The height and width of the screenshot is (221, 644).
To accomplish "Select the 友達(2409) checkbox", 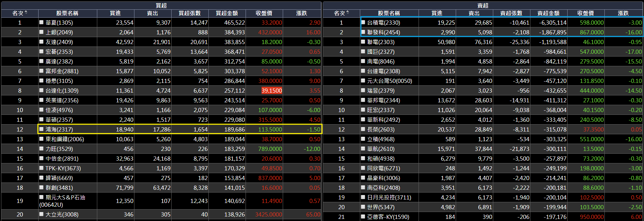I will (x=41, y=42).
